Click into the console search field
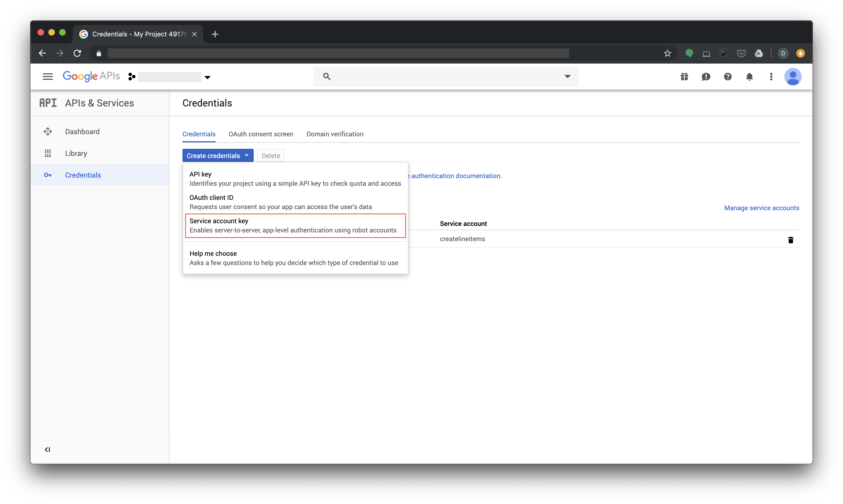Screen dimensions: 843x504 (x=442, y=76)
